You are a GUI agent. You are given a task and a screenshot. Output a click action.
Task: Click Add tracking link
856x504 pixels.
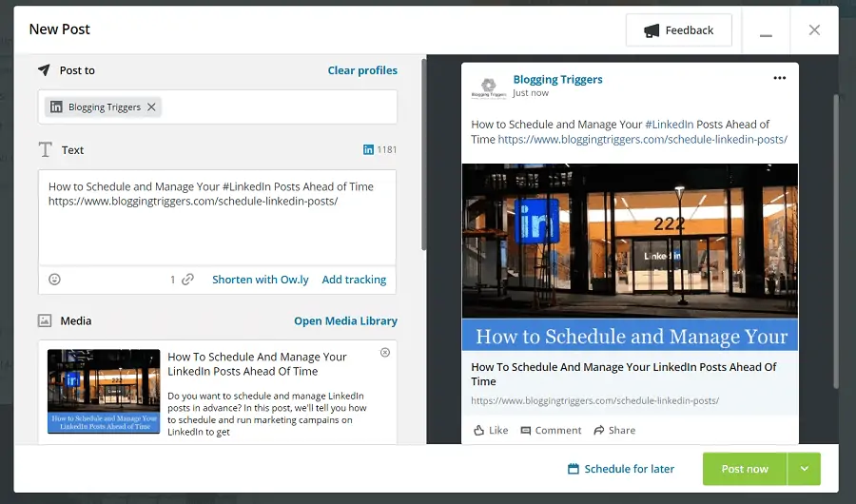(x=354, y=280)
